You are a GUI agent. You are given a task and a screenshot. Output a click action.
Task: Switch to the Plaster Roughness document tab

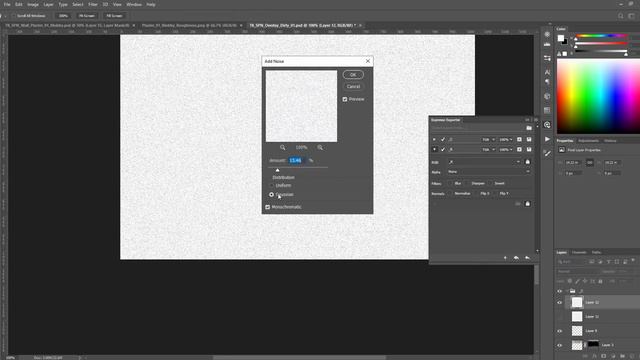tap(189, 25)
